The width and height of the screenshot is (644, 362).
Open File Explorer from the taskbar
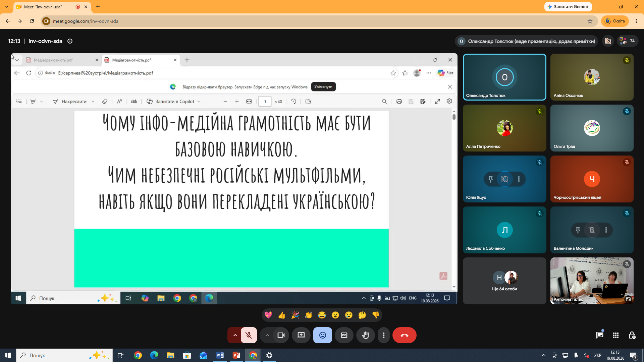point(171,355)
